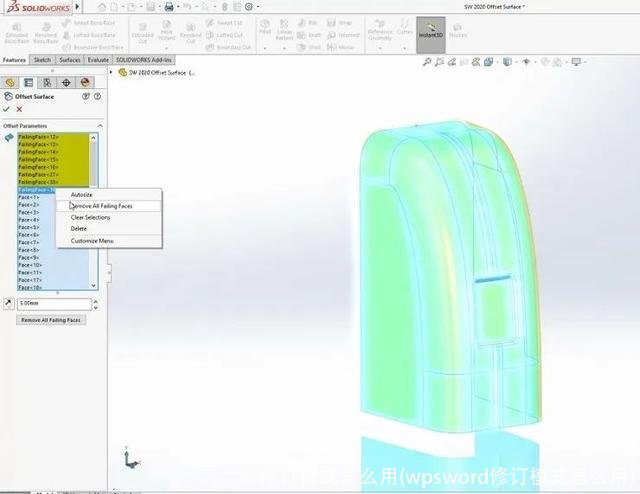Open the FeatureManager design tree tab icon
This screenshot has width=640, height=494.
10,83
